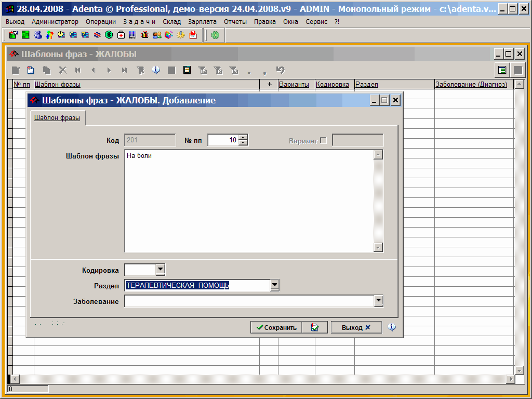Open the Заболевание dropdown list
This screenshot has width=532, height=399.
point(379,301)
